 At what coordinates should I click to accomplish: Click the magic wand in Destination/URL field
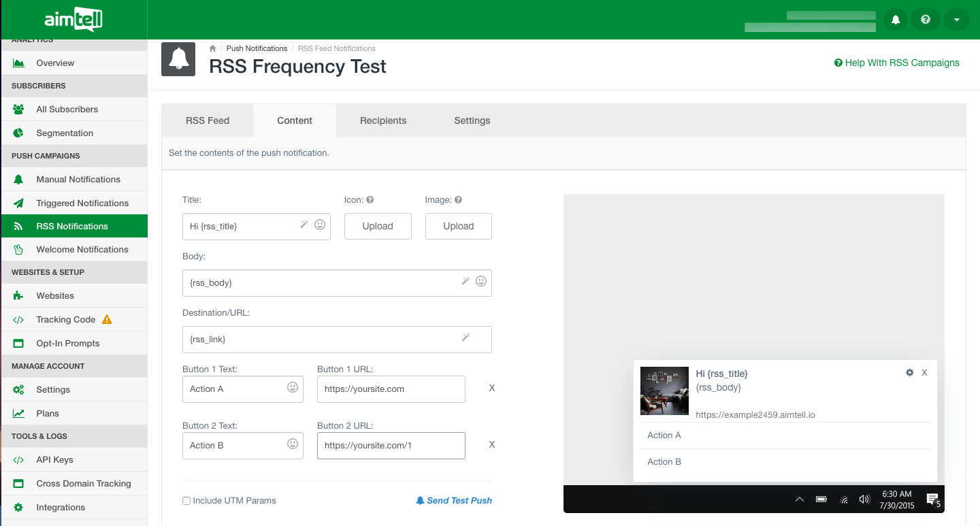(465, 338)
